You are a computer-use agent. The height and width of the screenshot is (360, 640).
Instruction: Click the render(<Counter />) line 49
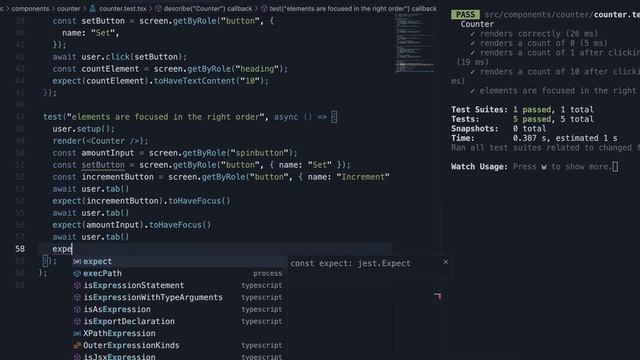(x=100, y=141)
